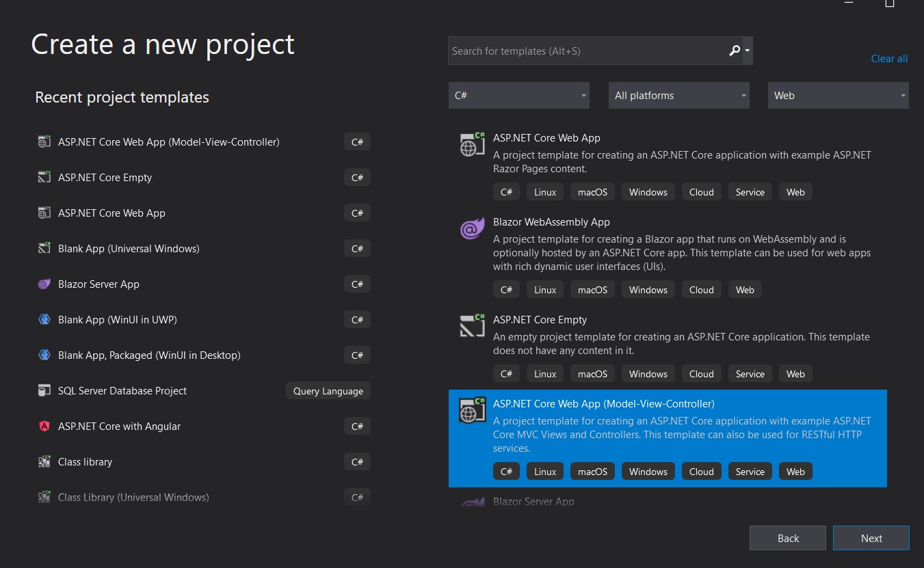The image size is (924, 568).
Task: Click the Class library recent template icon
Action: tap(44, 462)
